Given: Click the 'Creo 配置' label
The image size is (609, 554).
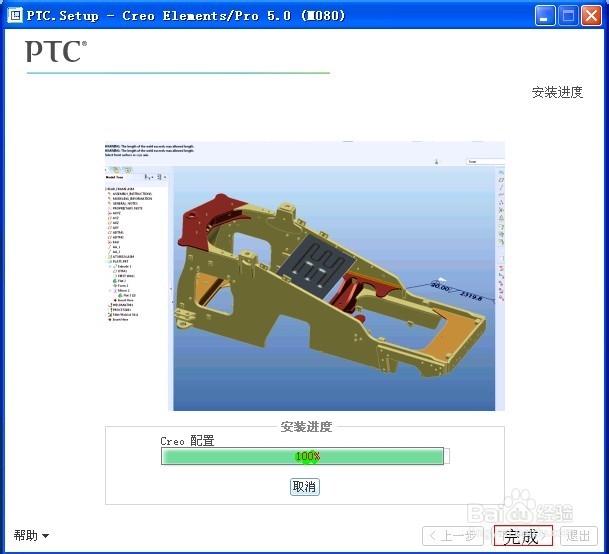Looking at the screenshot, I should pyautogui.click(x=187, y=441).
